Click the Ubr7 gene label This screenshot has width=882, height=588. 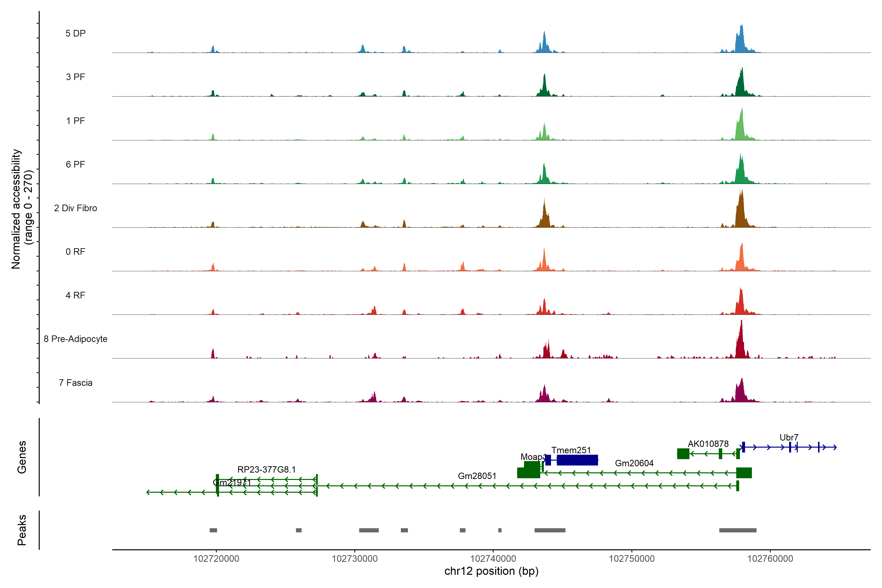pos(789,437)
